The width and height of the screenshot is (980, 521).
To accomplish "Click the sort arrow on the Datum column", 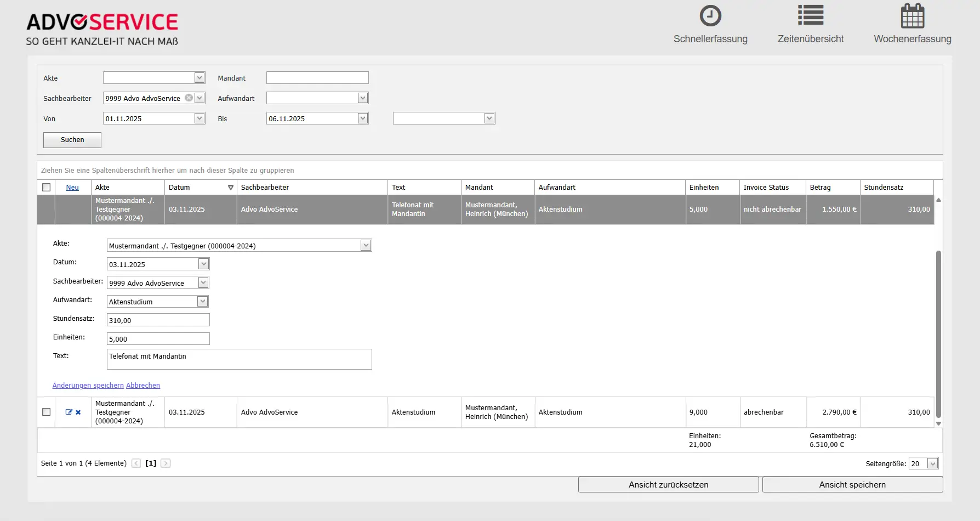I will 230,187.
